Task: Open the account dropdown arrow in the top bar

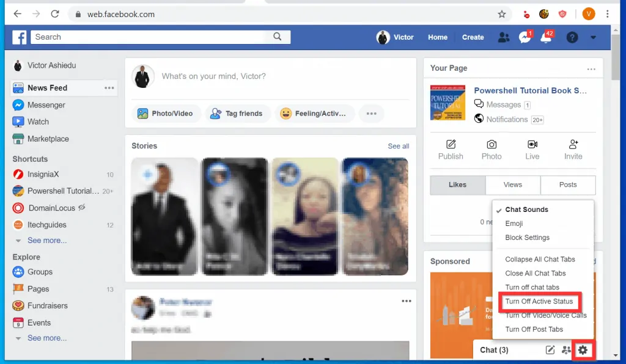Action: (x=592, y=37)
